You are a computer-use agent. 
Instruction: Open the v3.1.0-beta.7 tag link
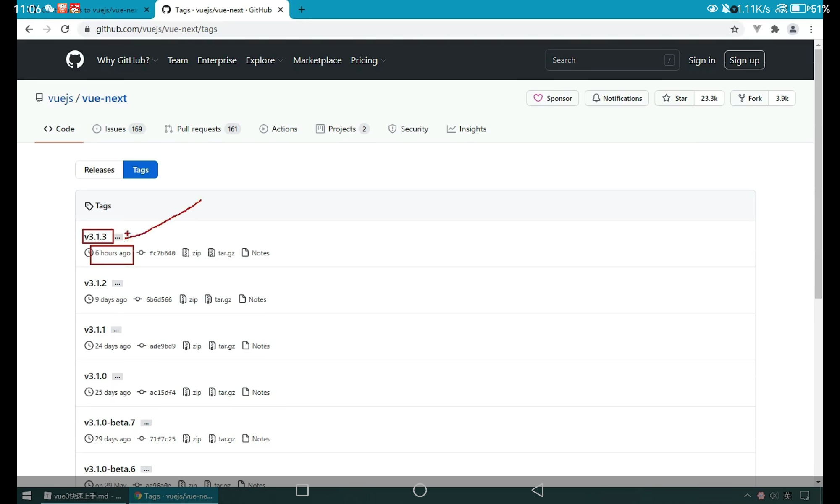point(110,423)
